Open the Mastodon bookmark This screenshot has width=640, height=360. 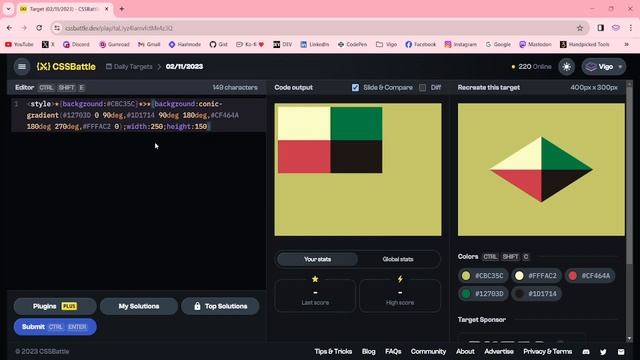[536, 44]
